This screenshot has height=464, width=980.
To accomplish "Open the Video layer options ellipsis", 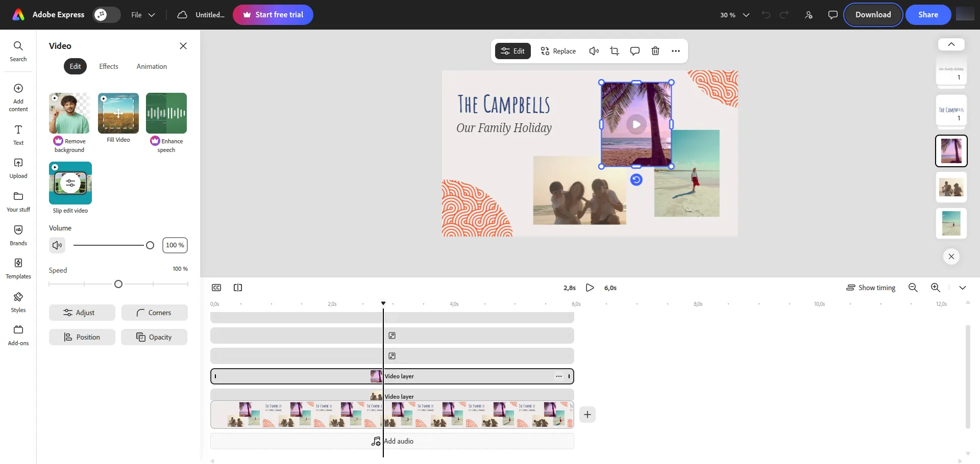I will point(559,376).
